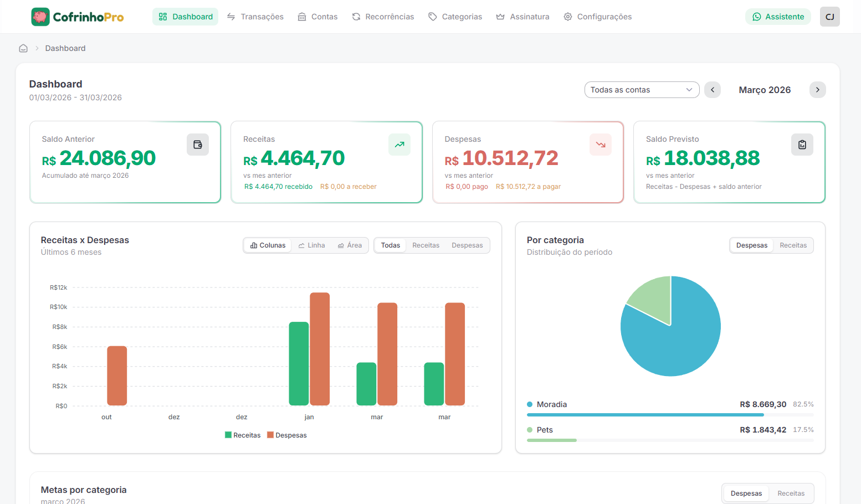Screen dimensions: 861x504
Task: Go to Assinatura page
Action: (522, 17)
